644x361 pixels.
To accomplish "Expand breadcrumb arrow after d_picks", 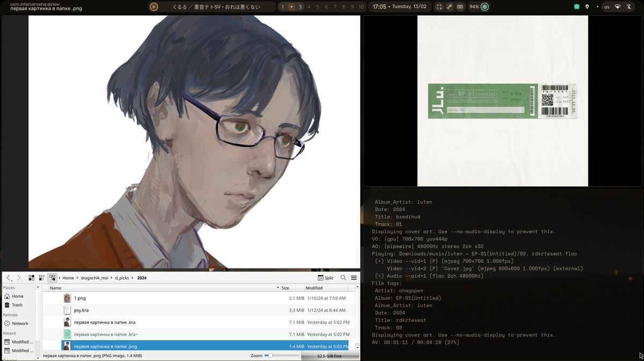I will [x=133, y=278].
